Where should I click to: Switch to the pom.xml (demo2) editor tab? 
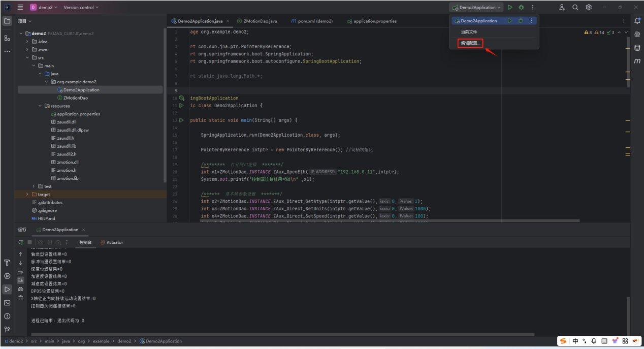click(311, 21)
